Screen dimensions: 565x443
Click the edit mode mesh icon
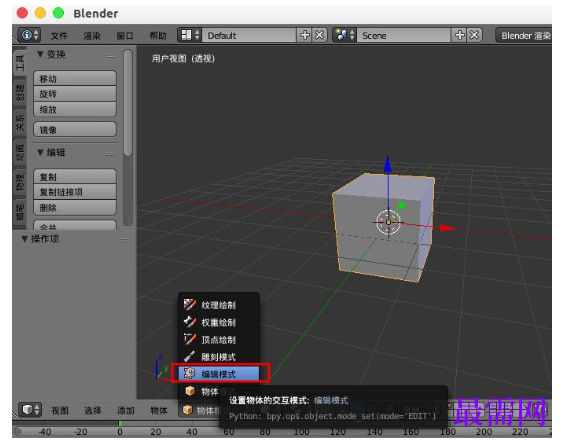click(x=190, y=373)
